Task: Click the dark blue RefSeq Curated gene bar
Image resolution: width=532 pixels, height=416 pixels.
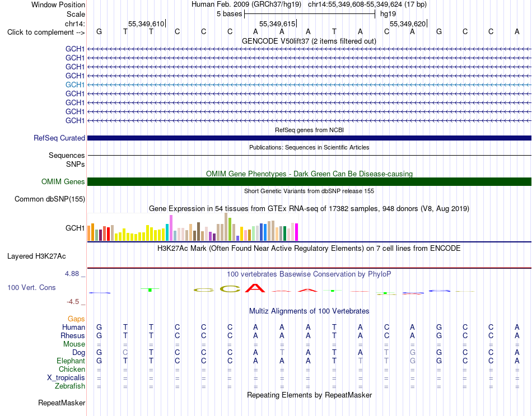Action: 310,138
